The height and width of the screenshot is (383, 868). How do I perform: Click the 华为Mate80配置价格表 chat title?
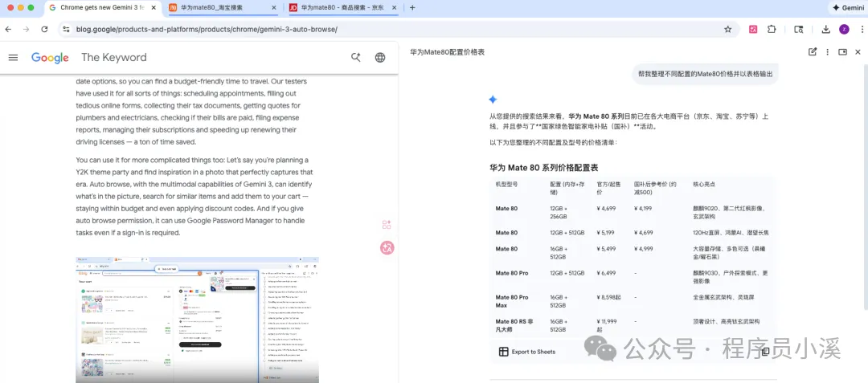coord(448,52)
